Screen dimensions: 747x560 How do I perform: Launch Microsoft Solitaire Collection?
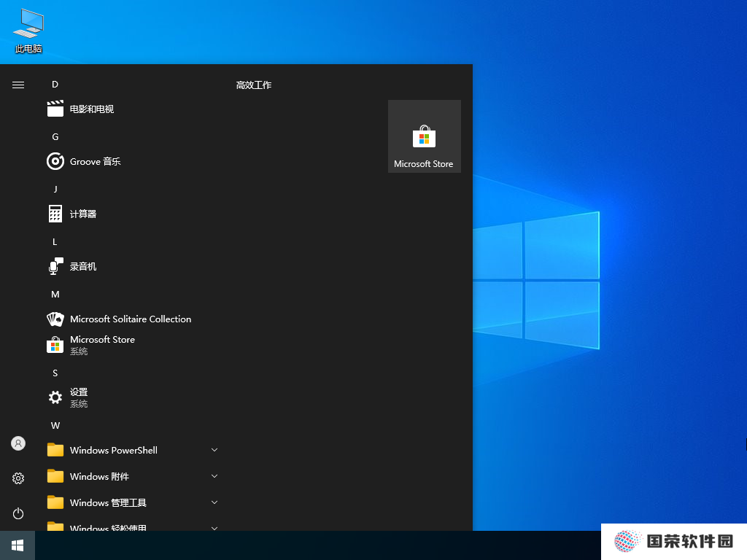(133, 319)
